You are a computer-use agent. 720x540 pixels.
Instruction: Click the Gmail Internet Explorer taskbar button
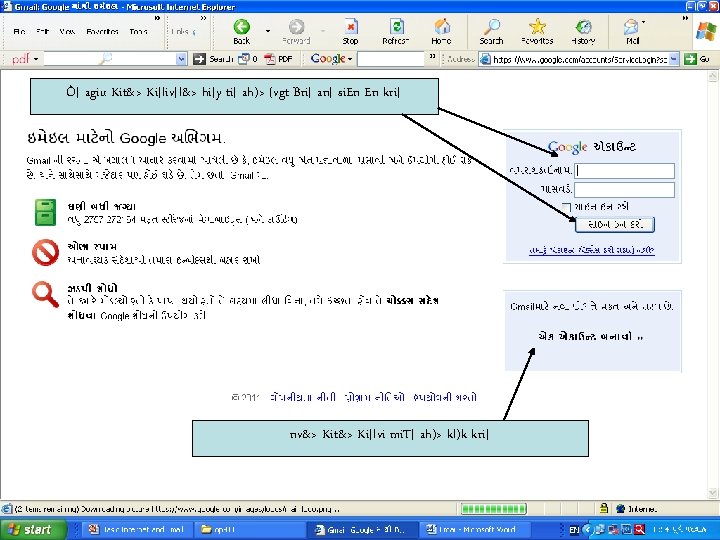tap(362, 529)
